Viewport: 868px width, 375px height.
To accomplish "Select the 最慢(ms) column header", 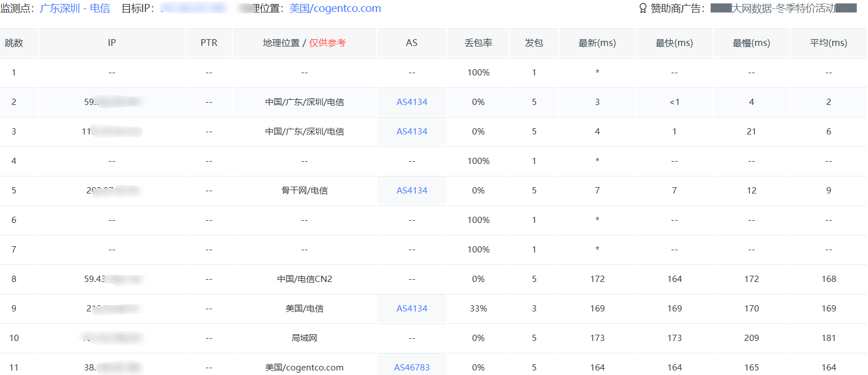I will [752, 43].
